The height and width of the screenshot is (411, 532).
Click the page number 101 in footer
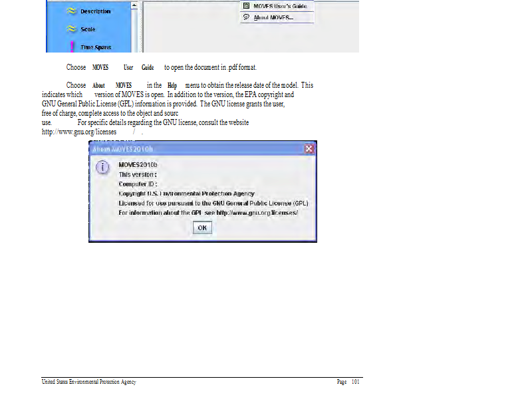(x=355, y=382)
